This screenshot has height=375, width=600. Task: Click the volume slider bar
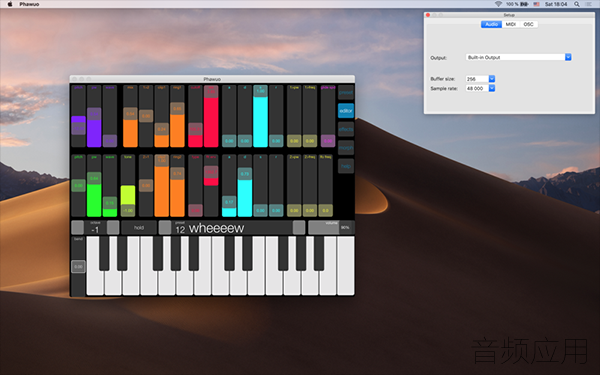coord(331,227)
